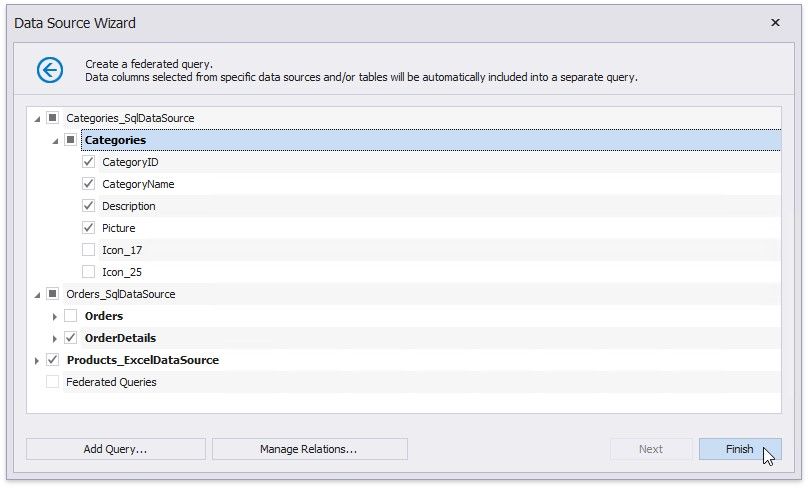Click the Add Query... button
808x488 pixels.
point(115,449)
